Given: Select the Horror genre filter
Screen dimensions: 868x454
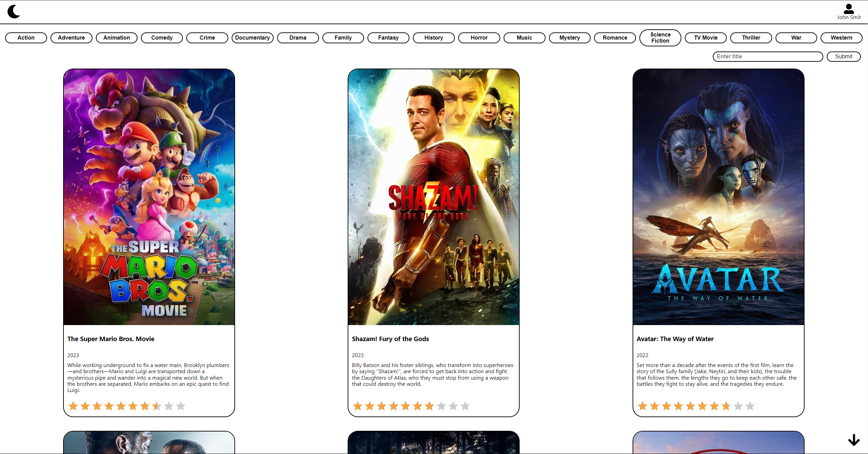Looking at the screenshot, I should tap(479, 38).
